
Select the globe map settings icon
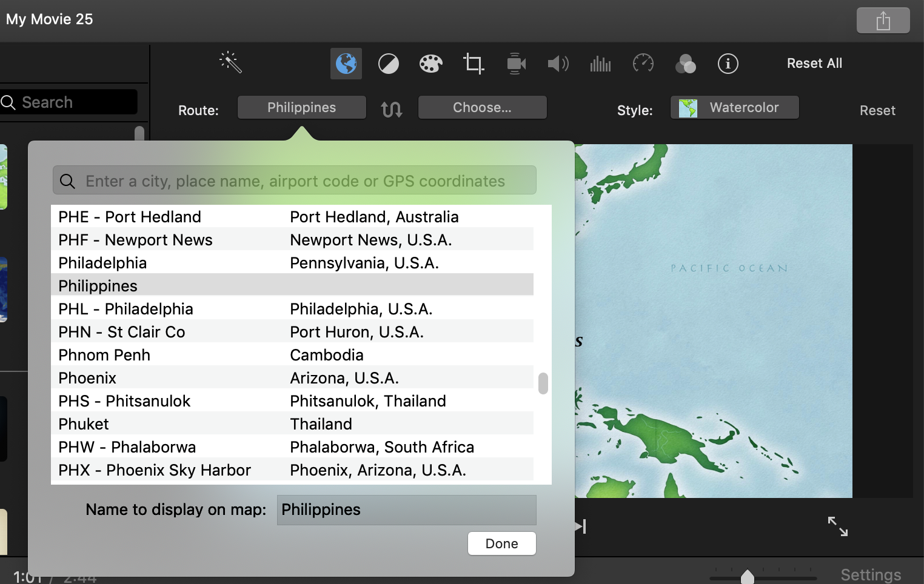click(x=346, y=64)
